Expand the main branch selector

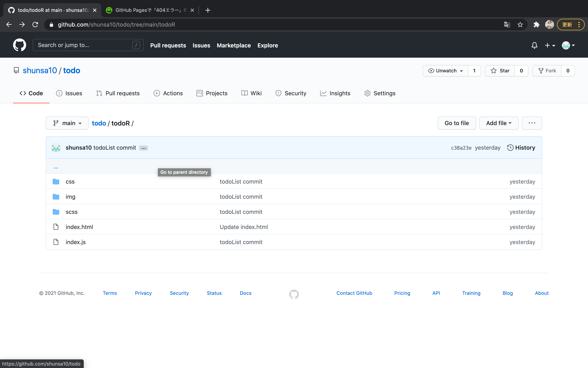[x=67, y=123]
